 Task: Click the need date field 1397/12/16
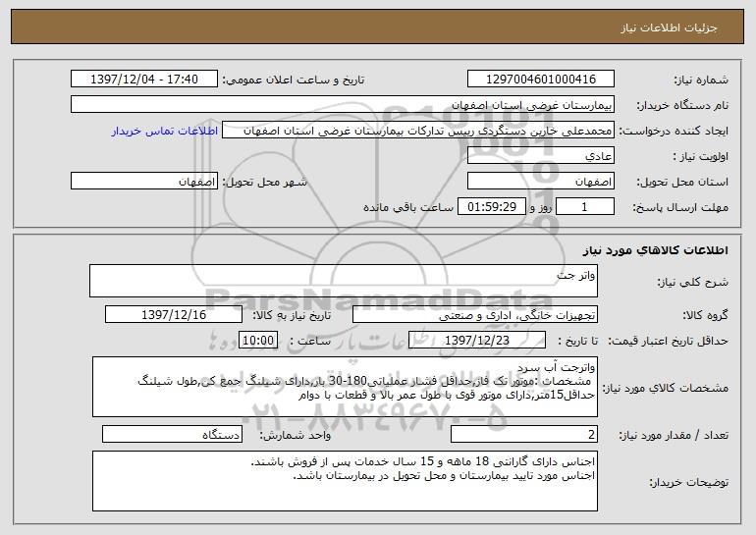click(x=174, y=315)
